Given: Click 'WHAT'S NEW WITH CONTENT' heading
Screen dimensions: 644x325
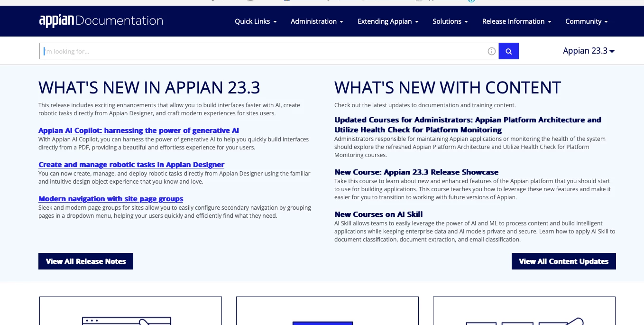Looking at the screenshot, I should click(x=448, y=88).
